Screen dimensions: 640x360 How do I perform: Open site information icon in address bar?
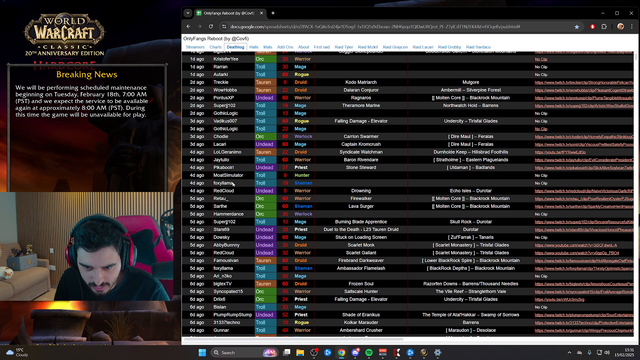[224, 27]
